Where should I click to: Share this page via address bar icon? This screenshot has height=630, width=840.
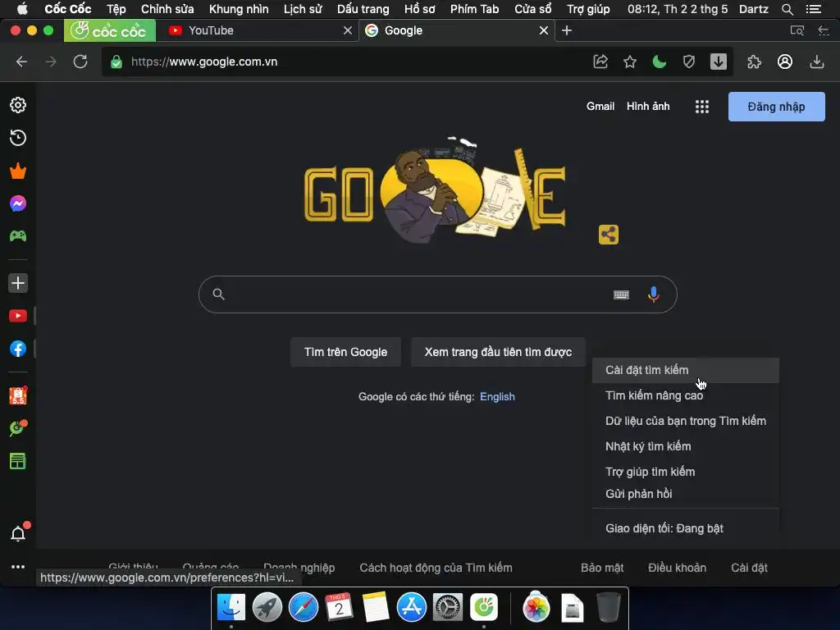pos(600,62)
